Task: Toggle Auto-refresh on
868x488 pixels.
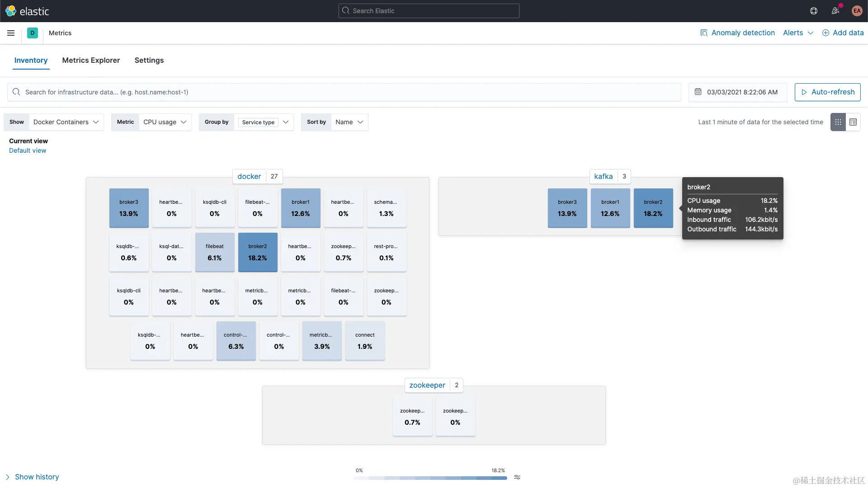Action: pyautogui.click(x=828, y=92)
